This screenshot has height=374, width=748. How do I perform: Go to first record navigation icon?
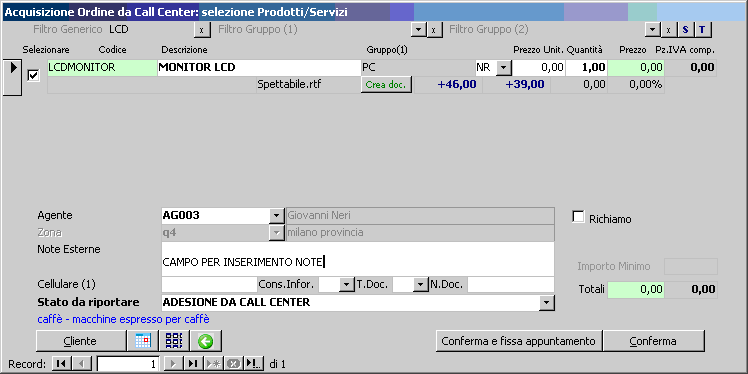point(61,364)
